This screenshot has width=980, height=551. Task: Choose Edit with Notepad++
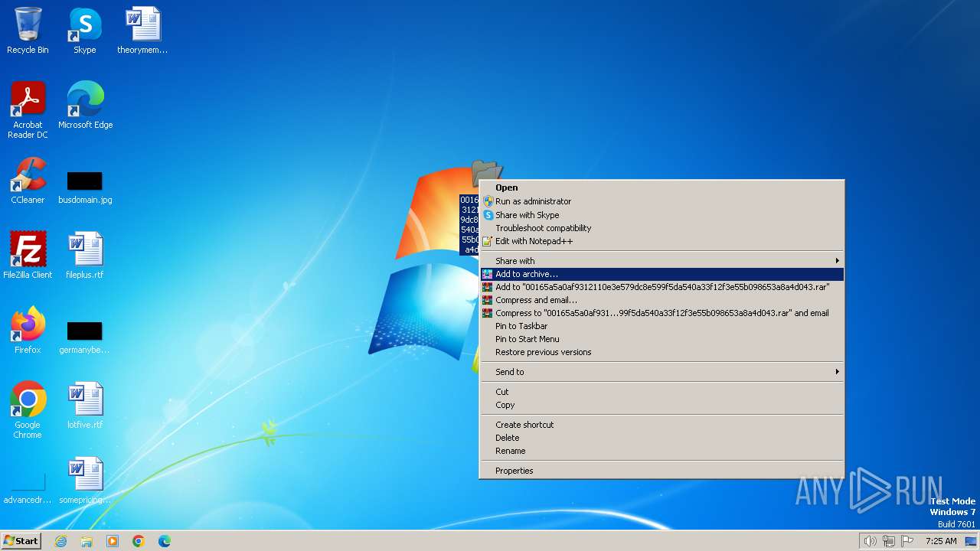(661, 241)
